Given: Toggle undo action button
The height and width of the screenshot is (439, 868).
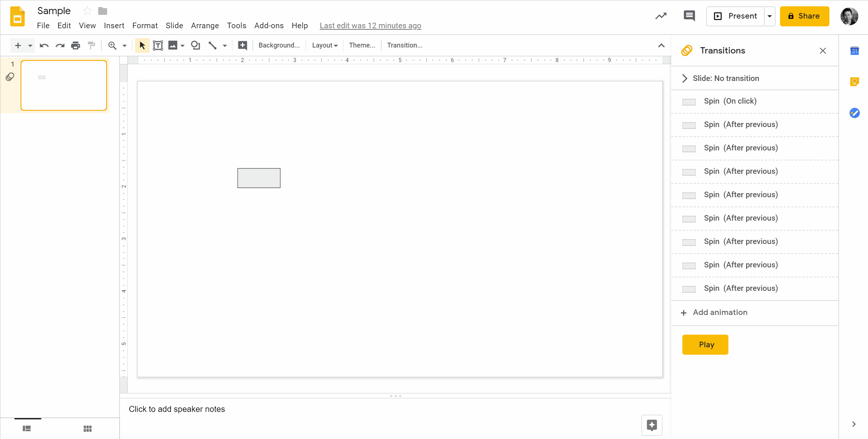Looking at the screenshot, I should pyautogui.click(x=44, y=45).
